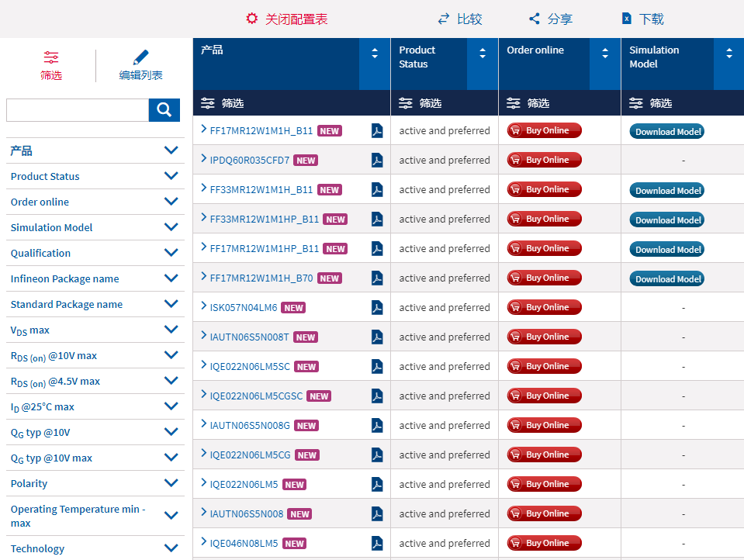Open 筛选 filter under 产品 column
The image size is (744, 560).
pyautogui.click(x=222, y=103)
